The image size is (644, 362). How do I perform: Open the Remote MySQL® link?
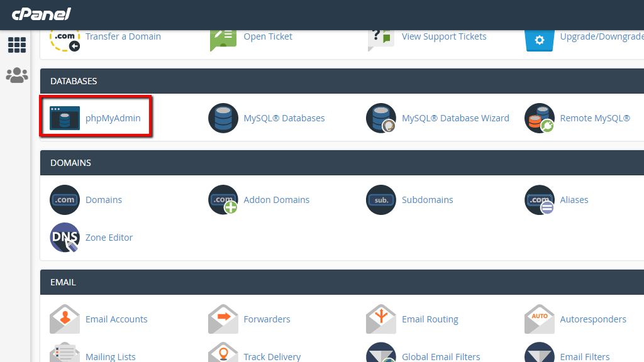[595, 118]
